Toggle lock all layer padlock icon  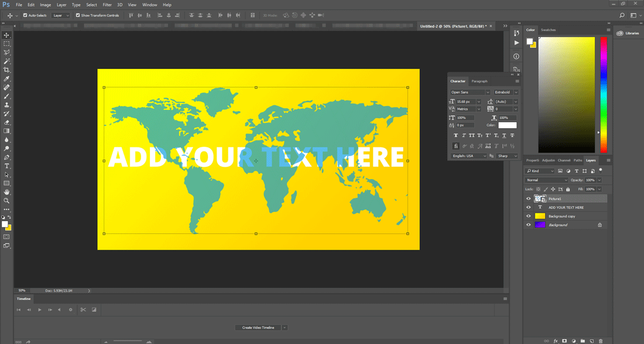[x=568, y=189]
